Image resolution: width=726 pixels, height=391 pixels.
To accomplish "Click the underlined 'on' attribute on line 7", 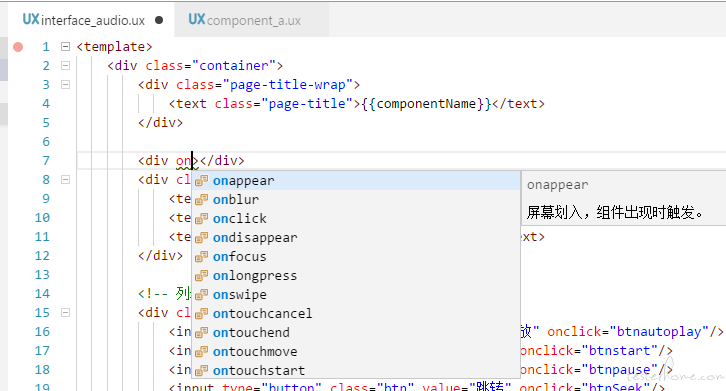I will pos(183,161).
